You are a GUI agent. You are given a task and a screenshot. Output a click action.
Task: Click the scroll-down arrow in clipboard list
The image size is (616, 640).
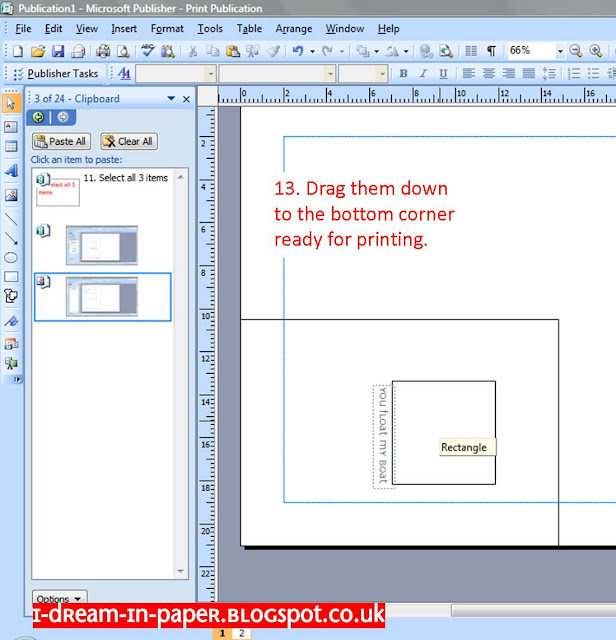point(180,571)
